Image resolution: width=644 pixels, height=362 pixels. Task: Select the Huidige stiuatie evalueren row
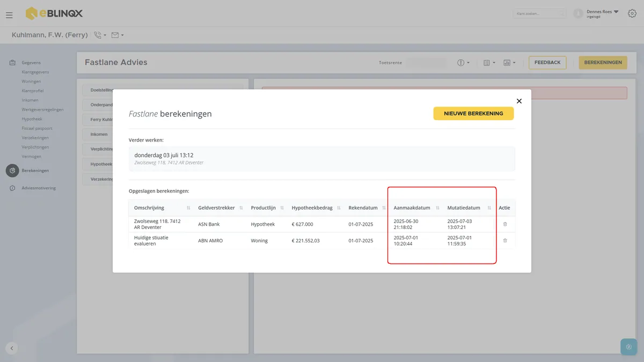point(322,241)
